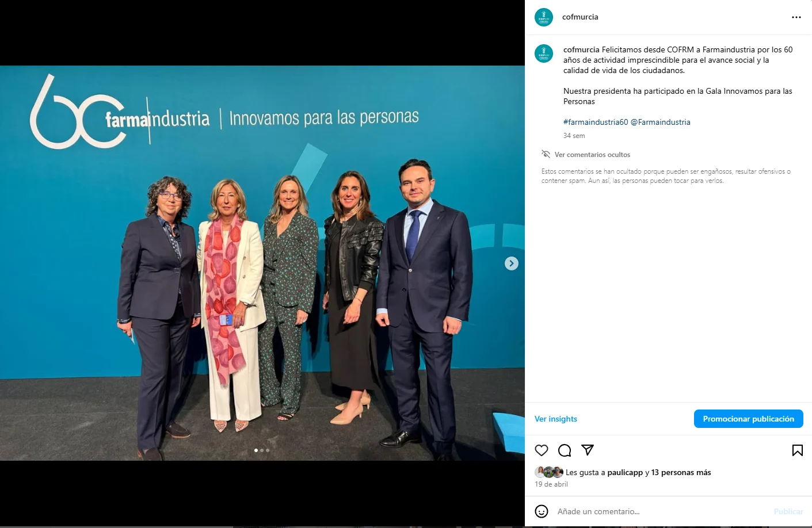Like the post with the heart icon
812x528 pixels.
click(x=542, y=450)
